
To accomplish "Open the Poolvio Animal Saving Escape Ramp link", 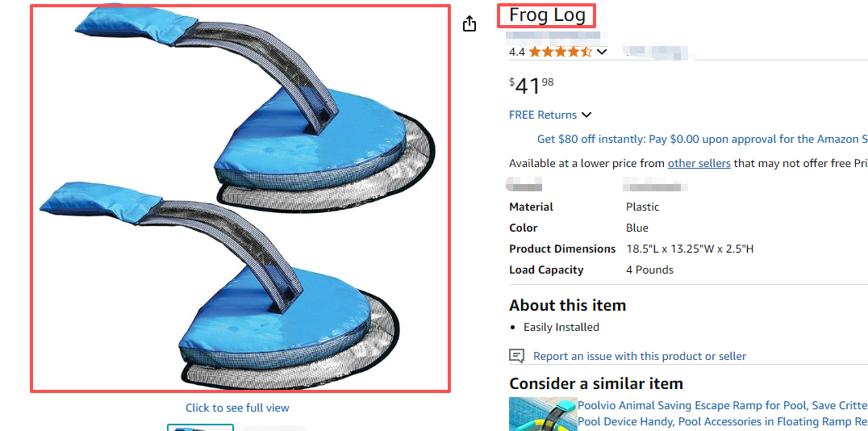I will point(722,406).
